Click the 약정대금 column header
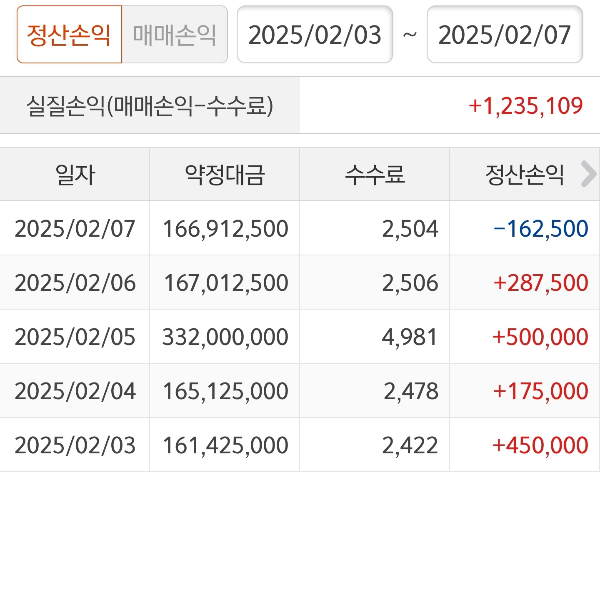Screen dimensions: 600x600 click(x=225, y=175)
